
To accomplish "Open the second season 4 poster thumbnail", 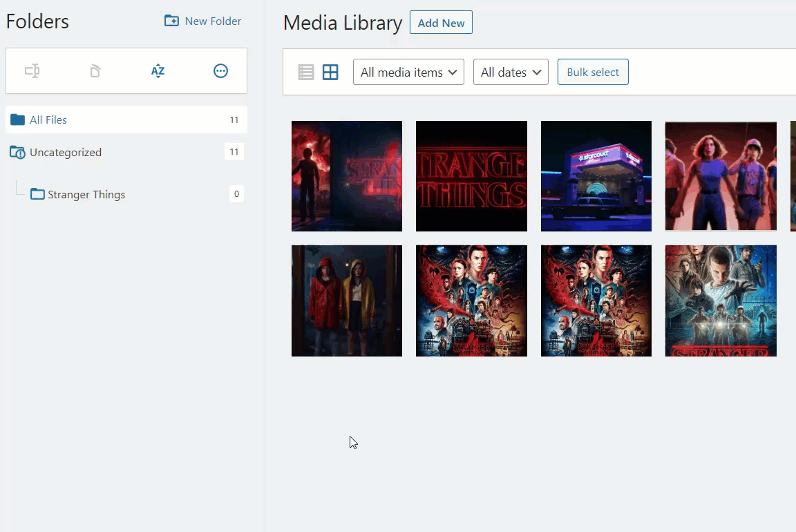I will (x=596, y=301).
